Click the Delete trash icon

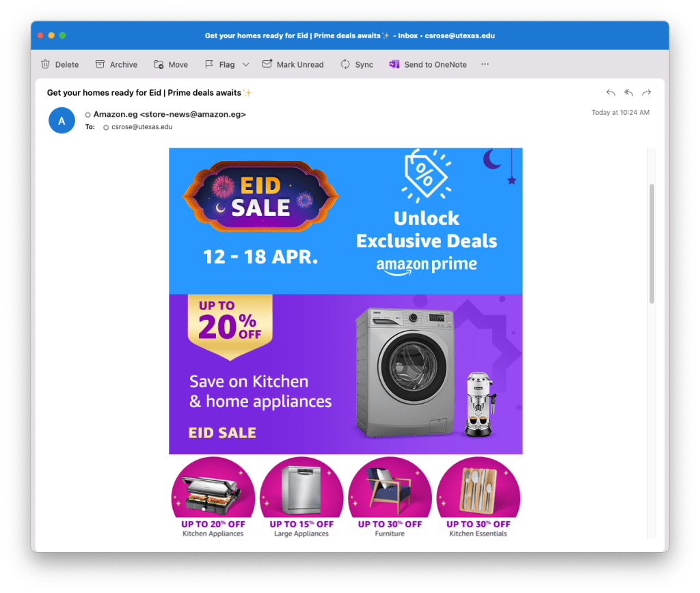46,64
